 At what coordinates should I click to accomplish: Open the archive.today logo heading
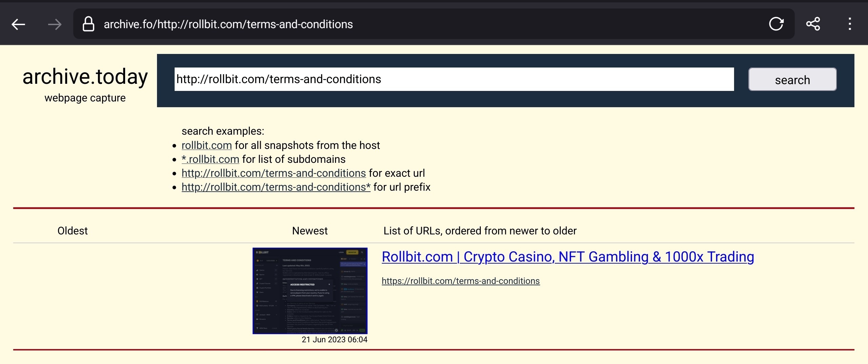point(85,76)
